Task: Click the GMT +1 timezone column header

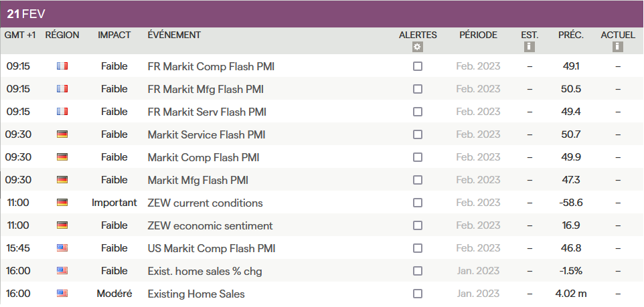Action: [x=20, y=35]
